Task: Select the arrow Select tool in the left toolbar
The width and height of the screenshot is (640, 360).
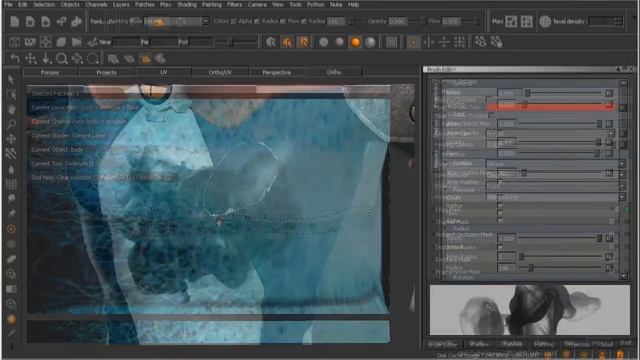Action: (x=11, y=79)
